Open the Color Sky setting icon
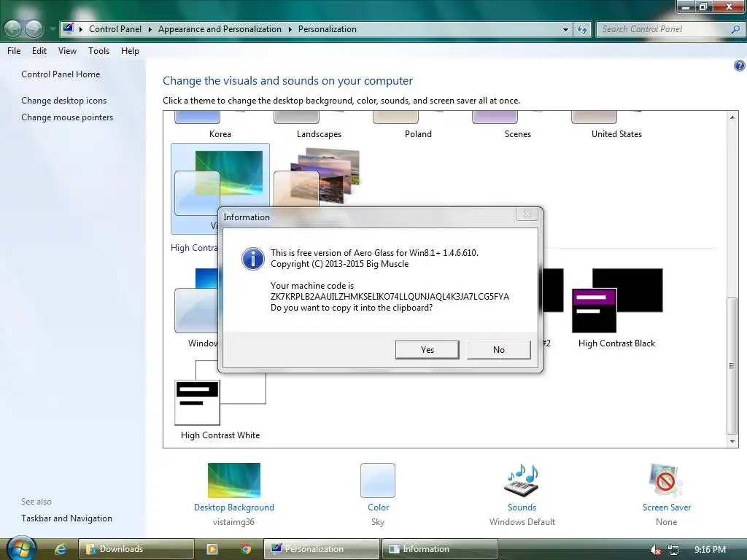Screen dimensions: 747x560 point(378,481)
